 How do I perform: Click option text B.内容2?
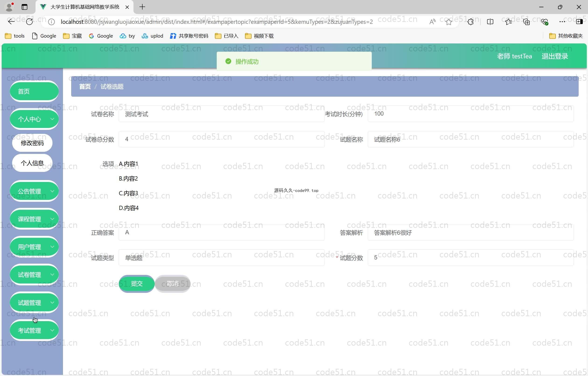[128, 178]
